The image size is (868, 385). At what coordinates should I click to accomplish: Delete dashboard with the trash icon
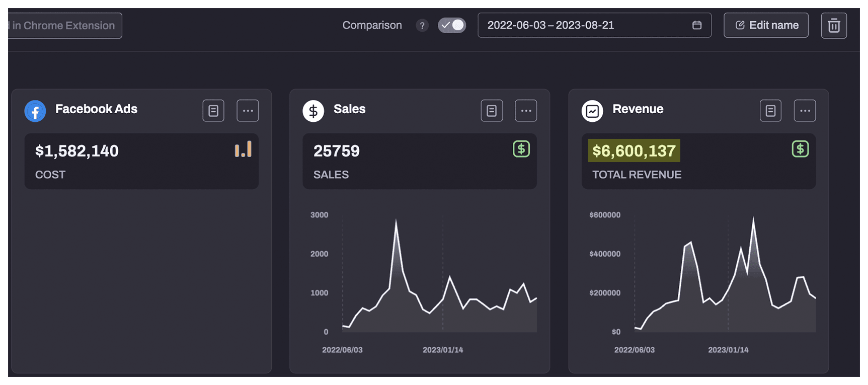(x=834, y=25)
